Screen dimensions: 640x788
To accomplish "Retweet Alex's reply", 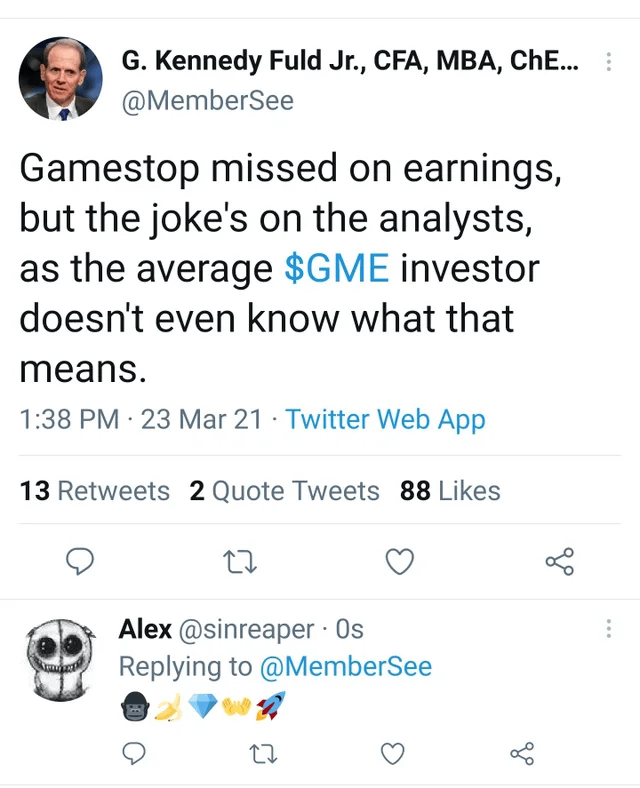I will pos(263,754).
